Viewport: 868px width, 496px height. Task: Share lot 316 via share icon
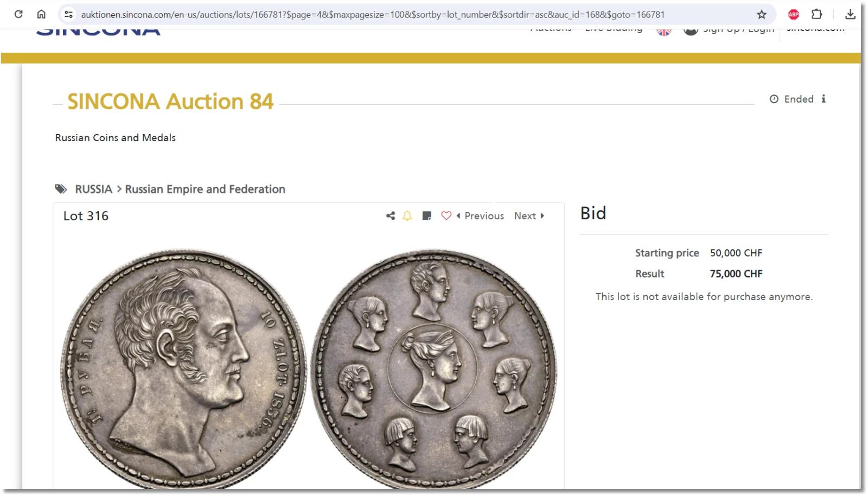click(x=391, y=216)
